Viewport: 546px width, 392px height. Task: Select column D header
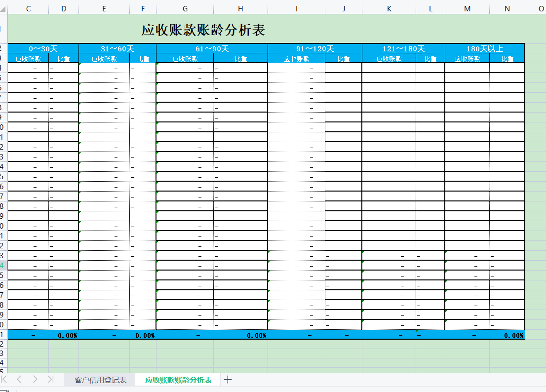(x=64, y=9)
